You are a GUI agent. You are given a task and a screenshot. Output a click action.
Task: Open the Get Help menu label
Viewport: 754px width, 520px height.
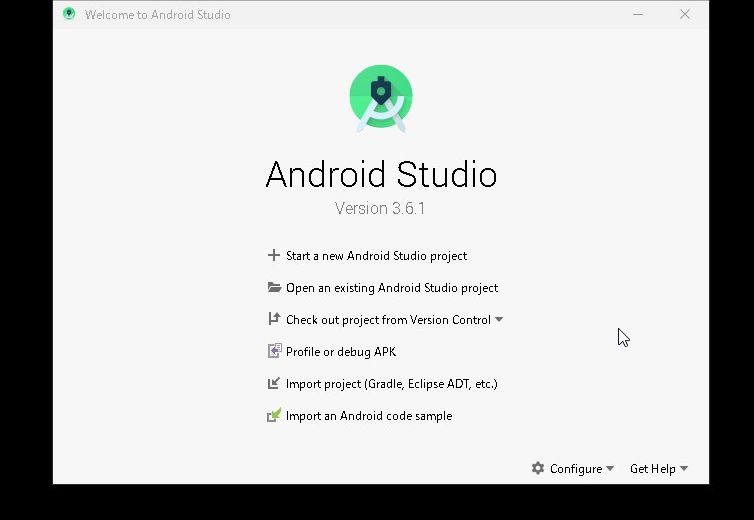click(652, 469)
